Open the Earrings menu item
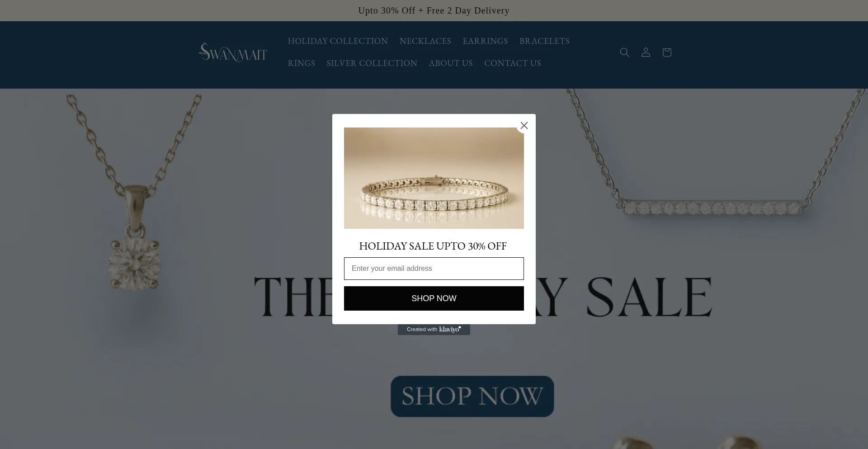 485,41
